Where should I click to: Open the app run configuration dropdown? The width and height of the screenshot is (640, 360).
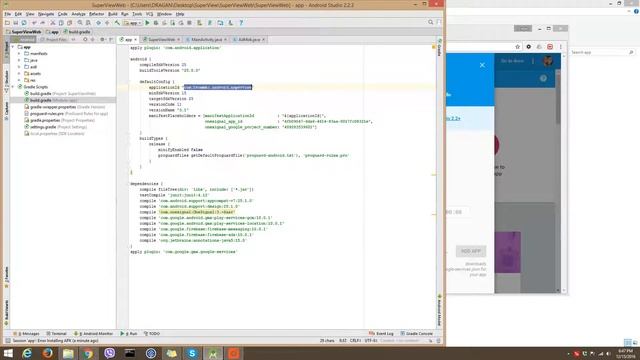(132, 23)
